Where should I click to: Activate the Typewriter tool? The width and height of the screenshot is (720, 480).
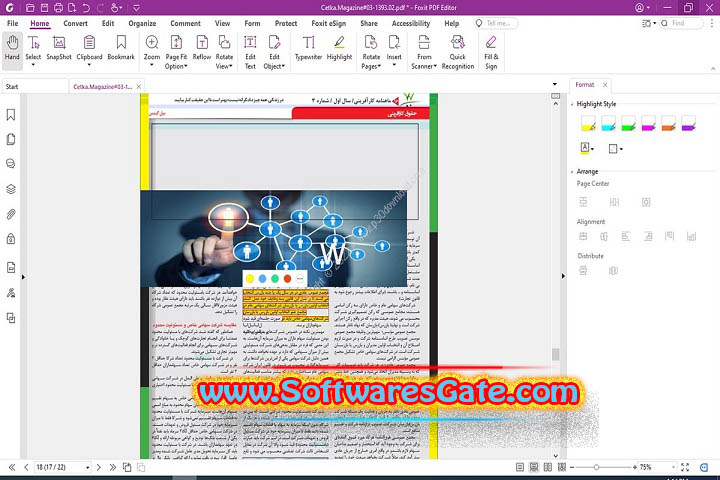[x=309, y=48]
